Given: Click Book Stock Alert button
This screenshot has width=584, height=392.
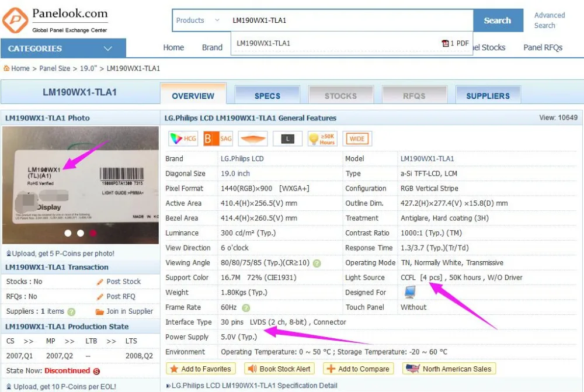Looking at the screenshot, I should (279, 369).
